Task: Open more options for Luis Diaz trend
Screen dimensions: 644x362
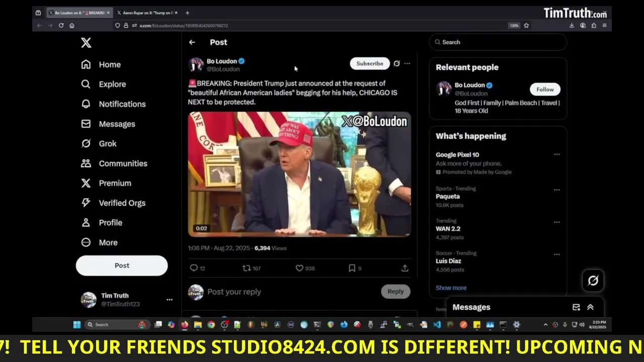Action: click(x=556, y=254)
